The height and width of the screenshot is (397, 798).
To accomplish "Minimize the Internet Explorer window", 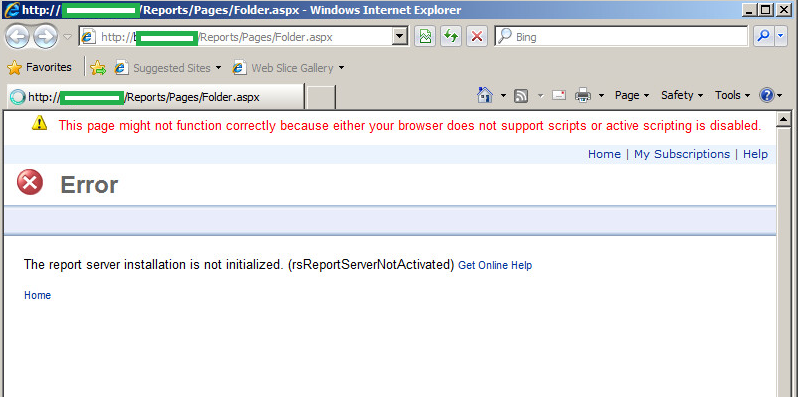I will [x=749, y=9].
